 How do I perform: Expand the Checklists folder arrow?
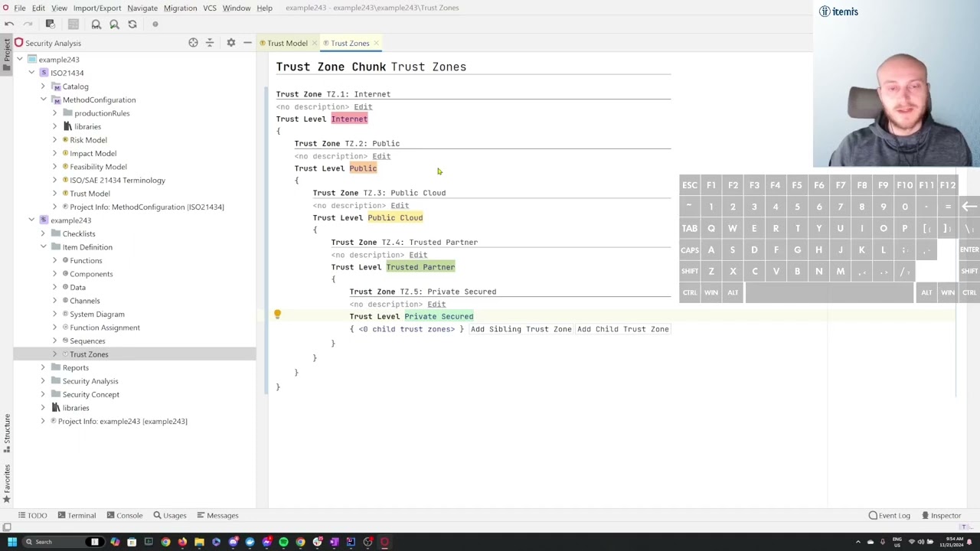pos(43,233)
